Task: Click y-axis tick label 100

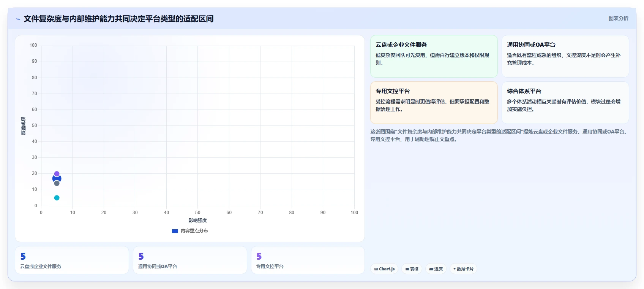Action: tap(33, 45)
